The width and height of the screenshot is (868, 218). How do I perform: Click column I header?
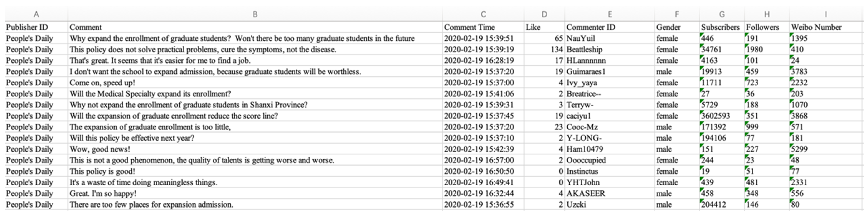(x=825, y=14)
